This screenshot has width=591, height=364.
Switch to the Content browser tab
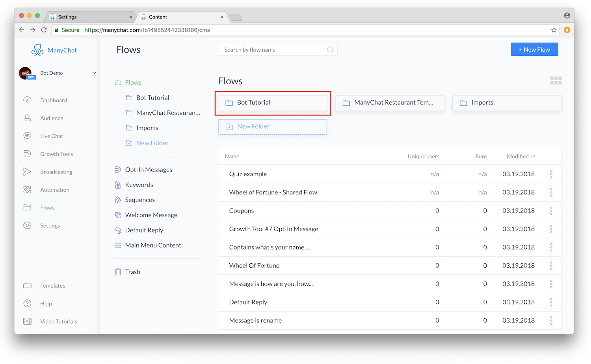pos(181,17)
